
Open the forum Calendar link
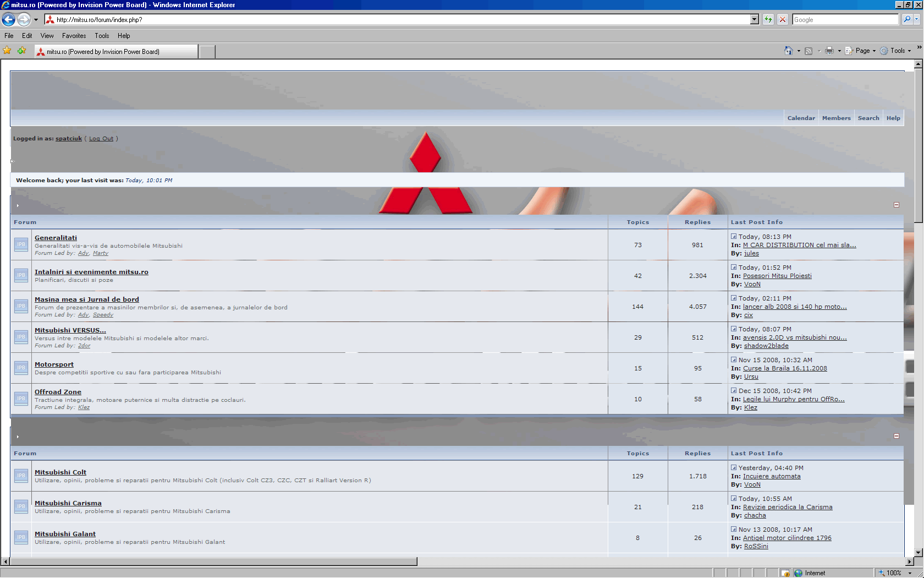click(x=801, y=118)
